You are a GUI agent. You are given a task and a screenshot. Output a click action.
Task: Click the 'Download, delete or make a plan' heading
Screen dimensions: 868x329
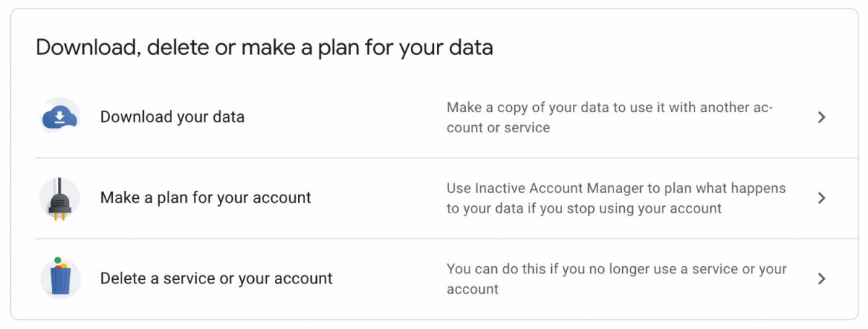(264, 48)
